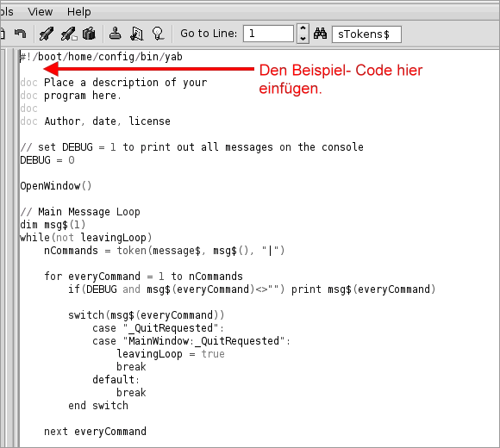
Task: Click the OpenWindow() line in editor
Action: [56, 186]
